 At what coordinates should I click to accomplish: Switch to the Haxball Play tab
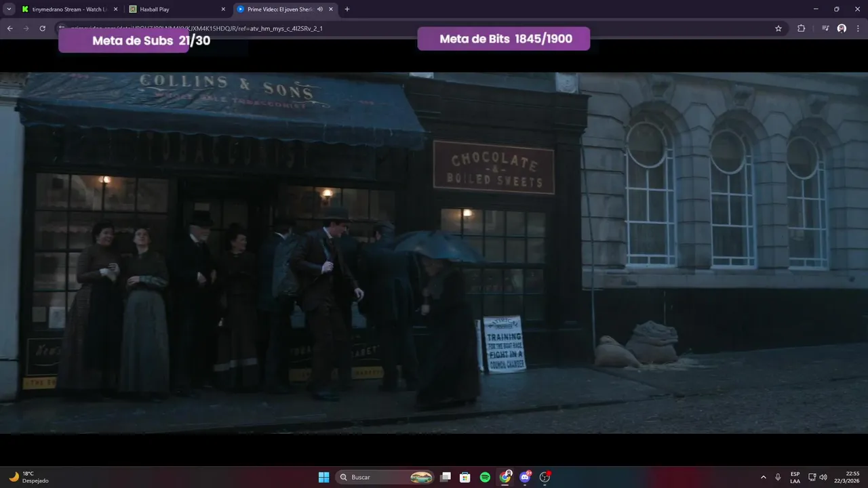click(176, 9)
